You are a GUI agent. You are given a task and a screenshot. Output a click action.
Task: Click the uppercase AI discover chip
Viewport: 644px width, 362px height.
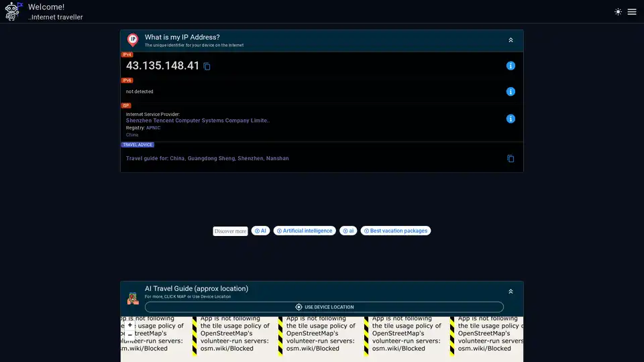point(260,231)
